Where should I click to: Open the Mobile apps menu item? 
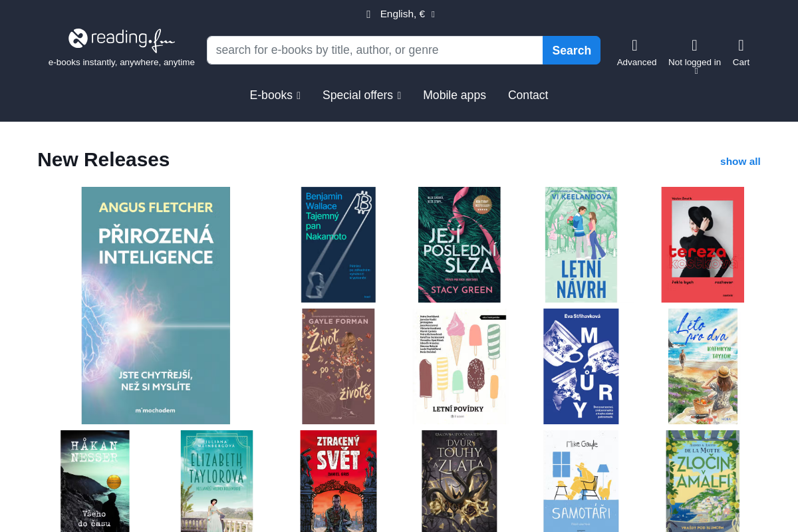click(454, 95)
